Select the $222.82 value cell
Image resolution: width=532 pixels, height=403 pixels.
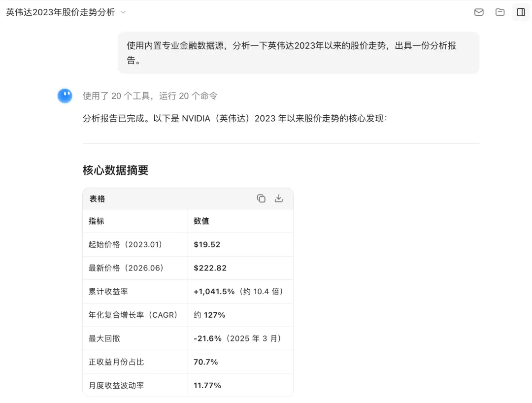pos(240,268)
